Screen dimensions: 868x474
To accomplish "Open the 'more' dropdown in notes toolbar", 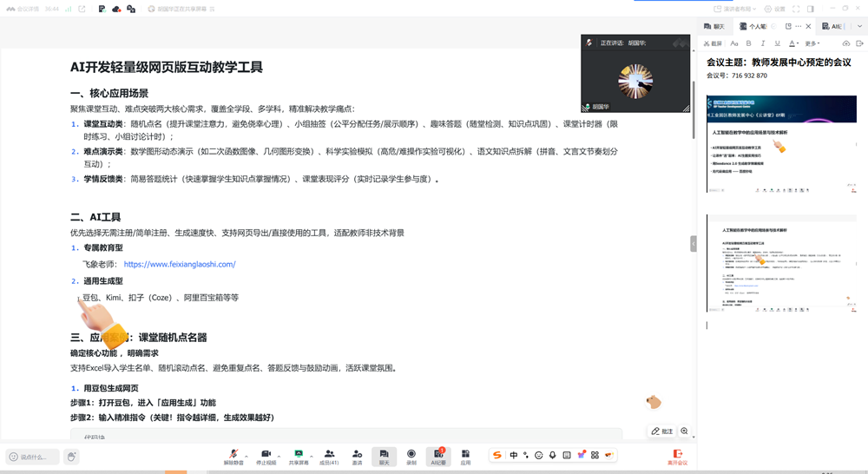I will (812, 43).
